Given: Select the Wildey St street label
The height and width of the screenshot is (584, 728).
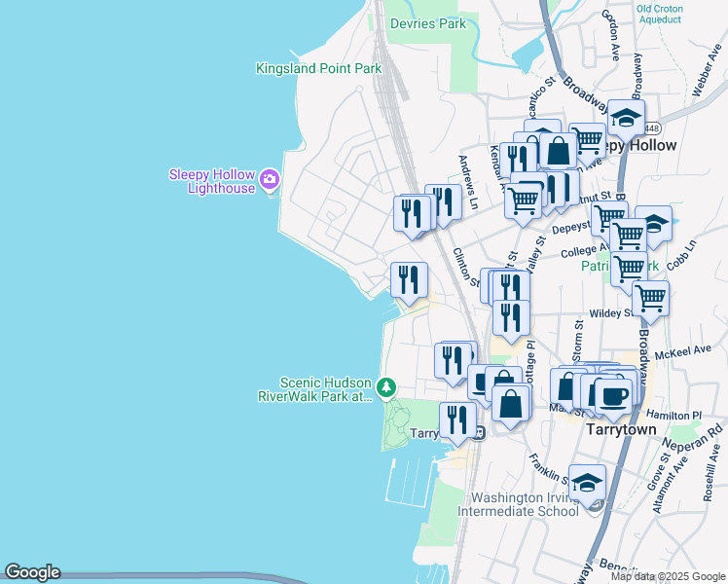Looking at the screenshot, I should point(610,313).
